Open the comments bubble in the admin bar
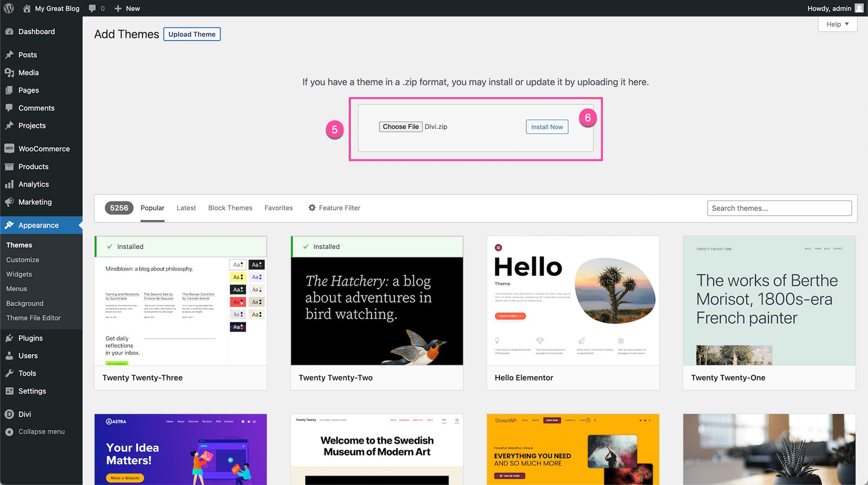 tap(92, 8)
